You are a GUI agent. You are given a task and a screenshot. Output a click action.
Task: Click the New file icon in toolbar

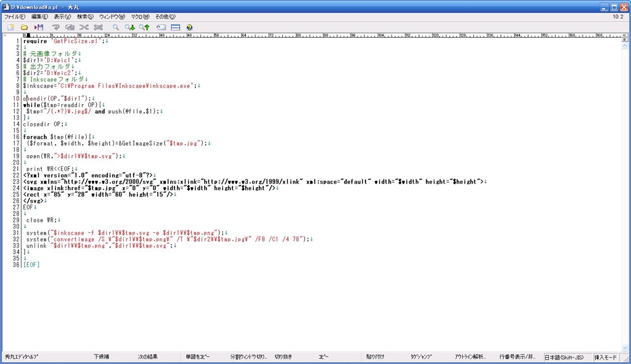tap(10, 27)
